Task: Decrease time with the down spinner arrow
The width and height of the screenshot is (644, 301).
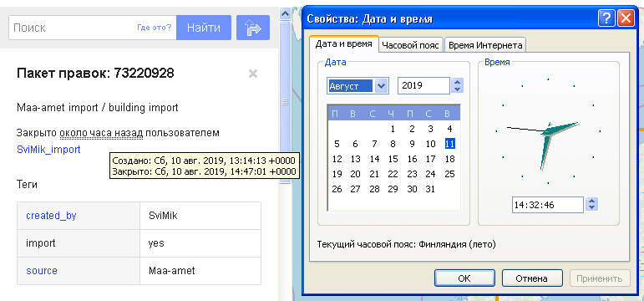Action: point(591,208)
